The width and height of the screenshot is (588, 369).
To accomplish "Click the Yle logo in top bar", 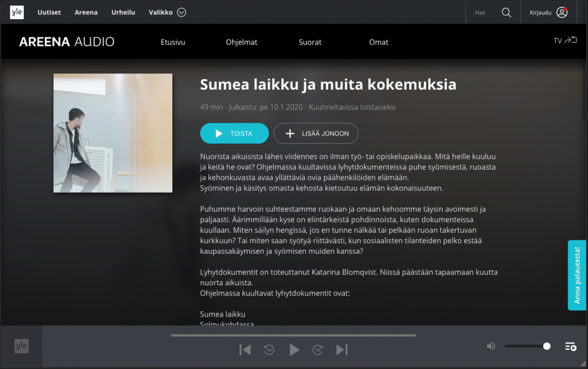I will 17,12.
